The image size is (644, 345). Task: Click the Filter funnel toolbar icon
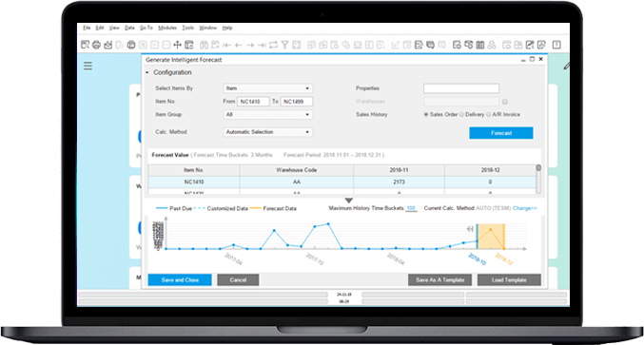pos(284,45)
